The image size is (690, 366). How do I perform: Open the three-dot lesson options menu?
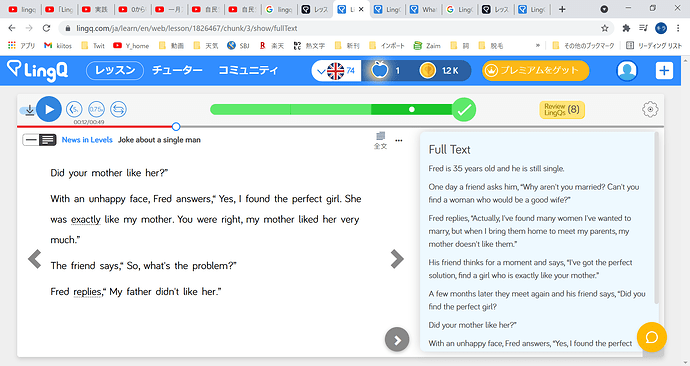coord(399,140)
